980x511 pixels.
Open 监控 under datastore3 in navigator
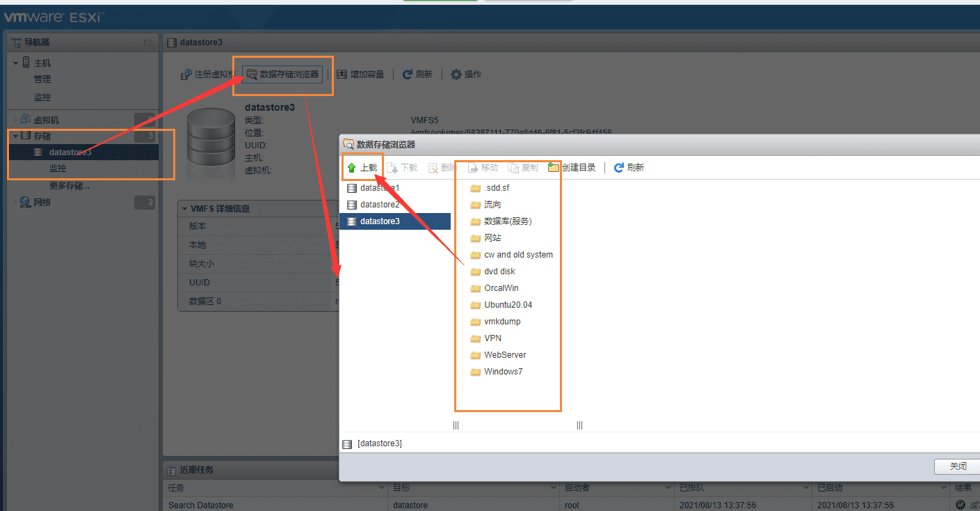pos(58,168)
